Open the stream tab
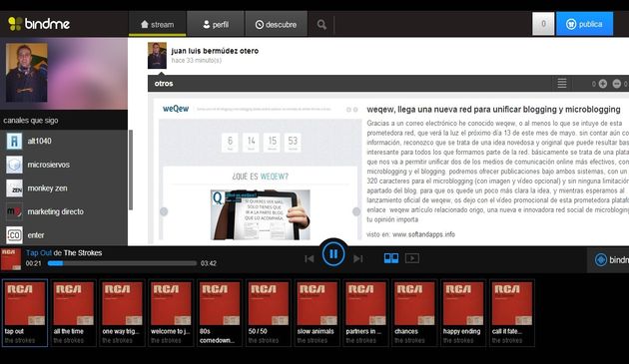This screenshot has width=629, height=364. (158, 25)
